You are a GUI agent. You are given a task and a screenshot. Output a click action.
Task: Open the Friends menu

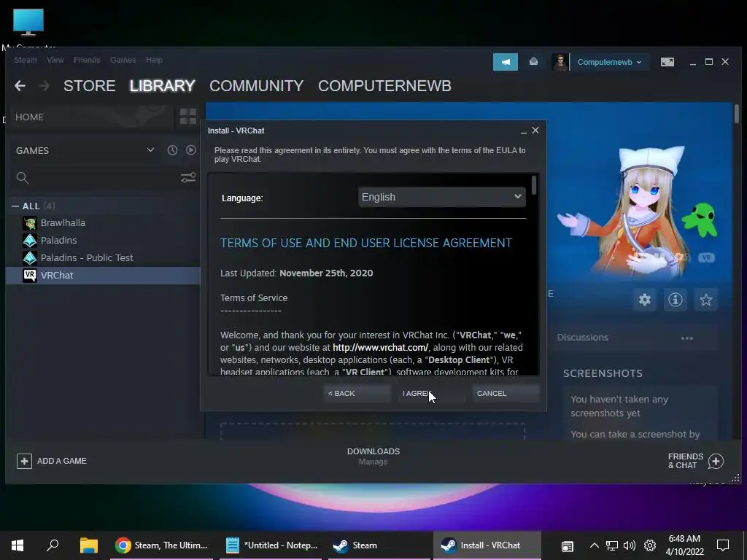pos(87,60)
